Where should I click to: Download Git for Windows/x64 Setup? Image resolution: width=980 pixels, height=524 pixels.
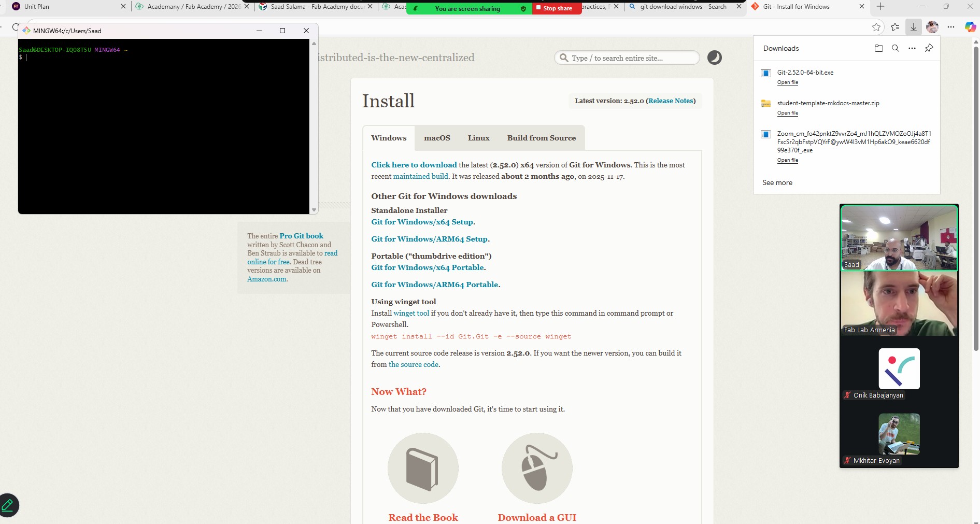tap(422, 222)
